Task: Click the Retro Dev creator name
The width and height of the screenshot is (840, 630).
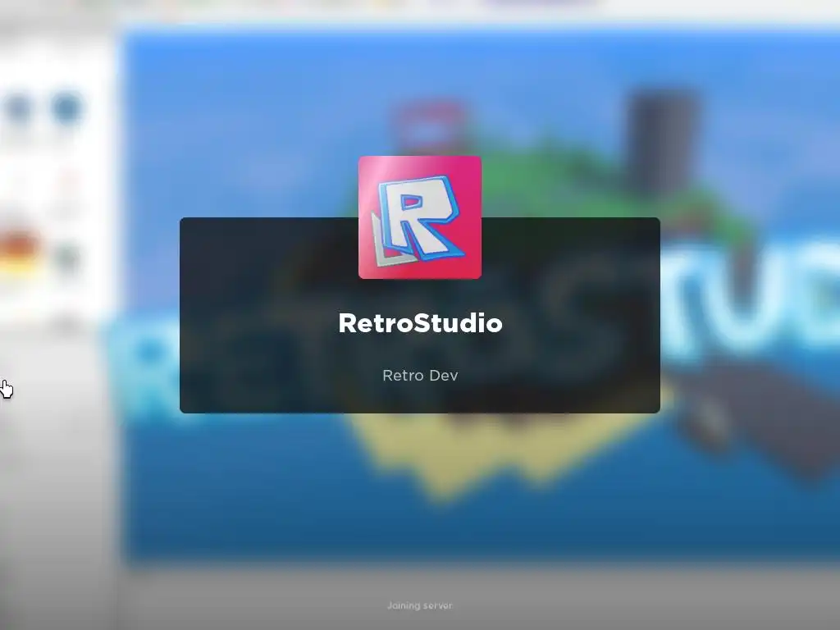Action: tap(421, 376)
